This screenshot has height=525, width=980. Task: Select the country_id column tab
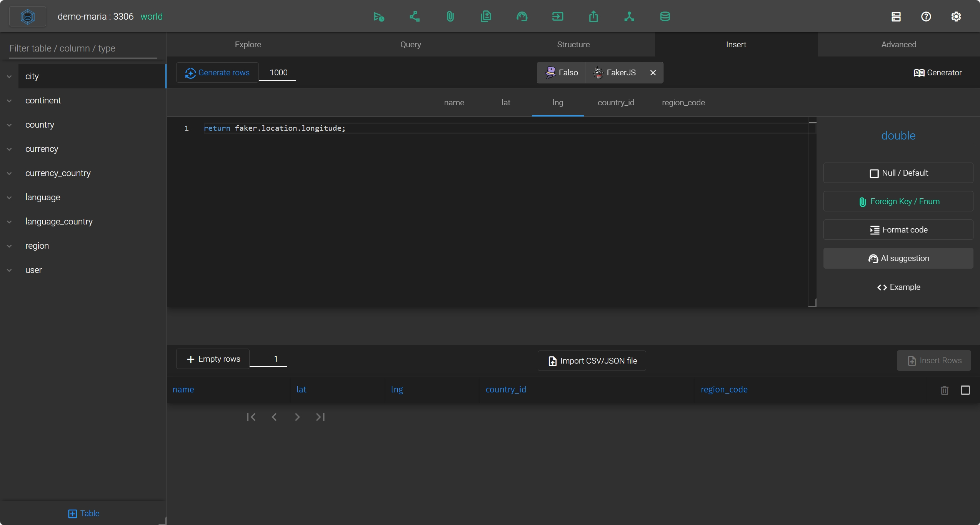615,103
